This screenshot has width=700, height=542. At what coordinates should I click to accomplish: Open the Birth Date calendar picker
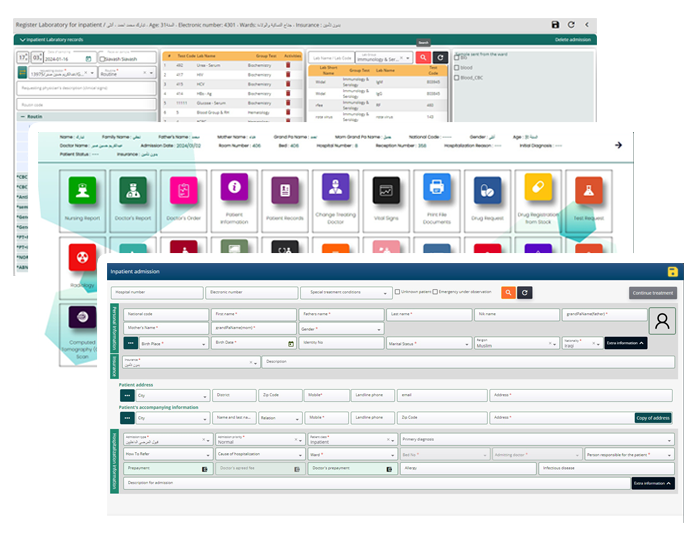291,343
